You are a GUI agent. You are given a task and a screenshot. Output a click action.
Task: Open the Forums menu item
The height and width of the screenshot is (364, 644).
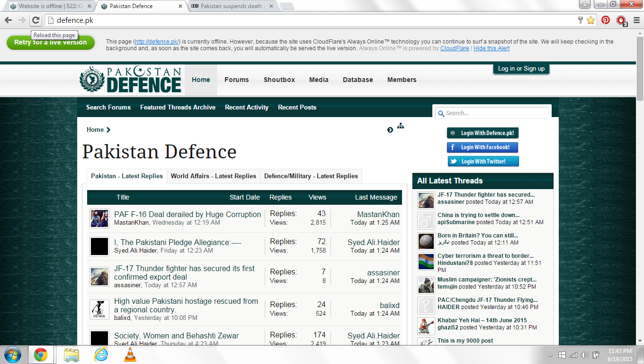tap(237, 80)
